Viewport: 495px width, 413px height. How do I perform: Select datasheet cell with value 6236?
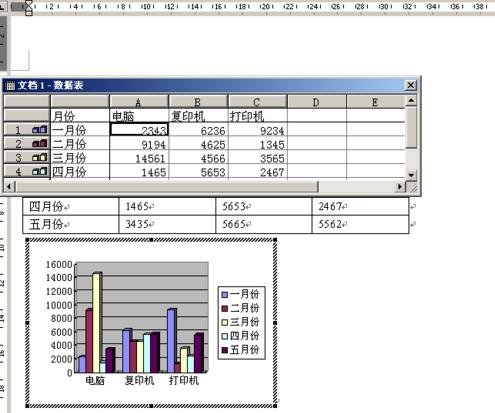(x=198, y=130)
